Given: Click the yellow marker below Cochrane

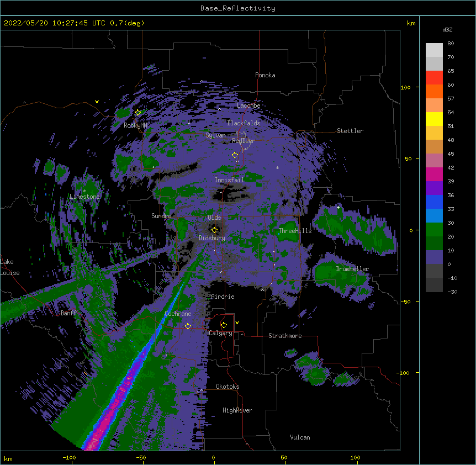Looking at the screenshot, I should 188,326.
